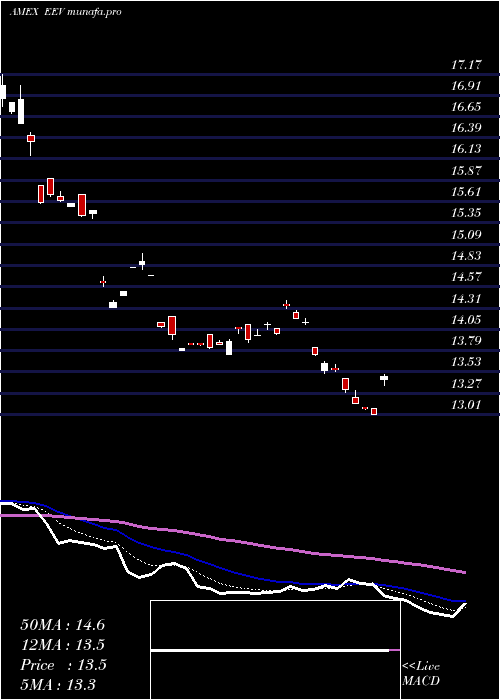Click the 13.79 price axis label
This screenshot has height=700, width=500.
[467, 341]
